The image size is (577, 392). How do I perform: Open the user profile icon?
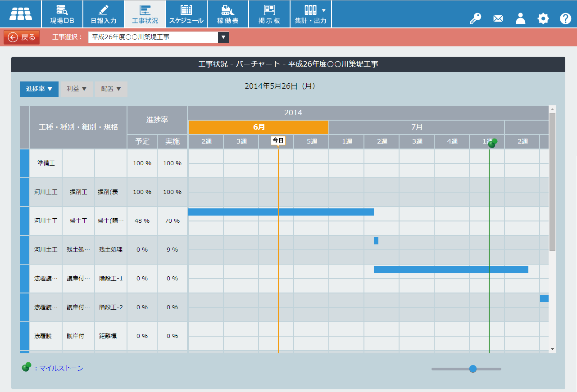(x=521, y=18)
